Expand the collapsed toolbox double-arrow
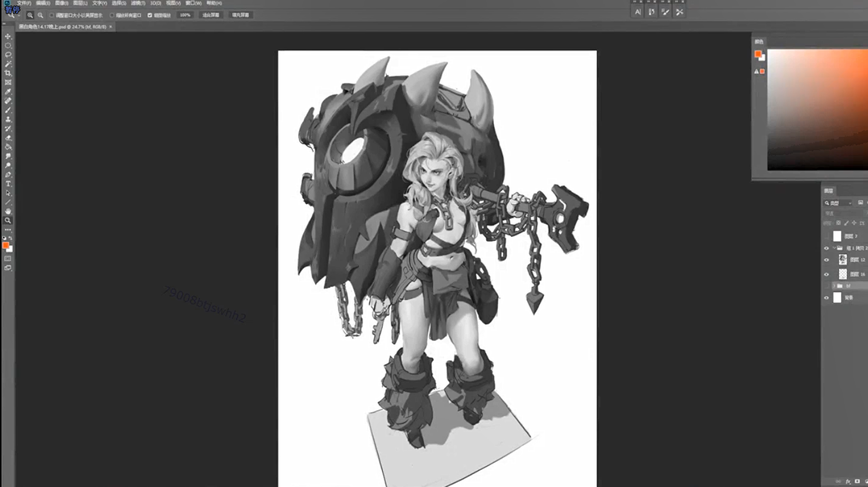The image size is (868, 487). [4, 24]
